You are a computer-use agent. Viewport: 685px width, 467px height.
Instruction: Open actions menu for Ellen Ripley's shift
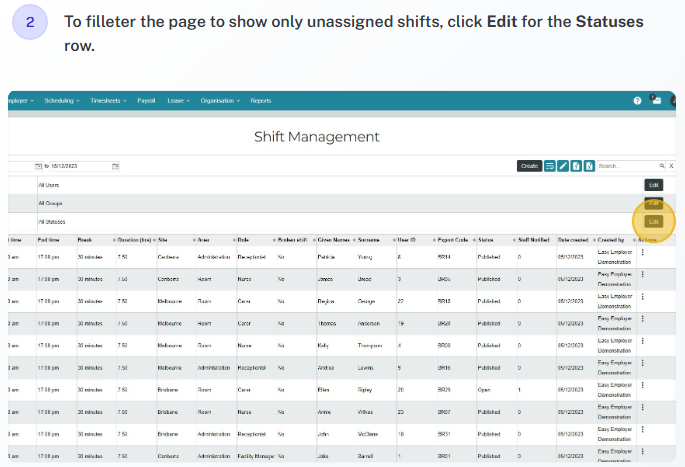coord(643,385)
